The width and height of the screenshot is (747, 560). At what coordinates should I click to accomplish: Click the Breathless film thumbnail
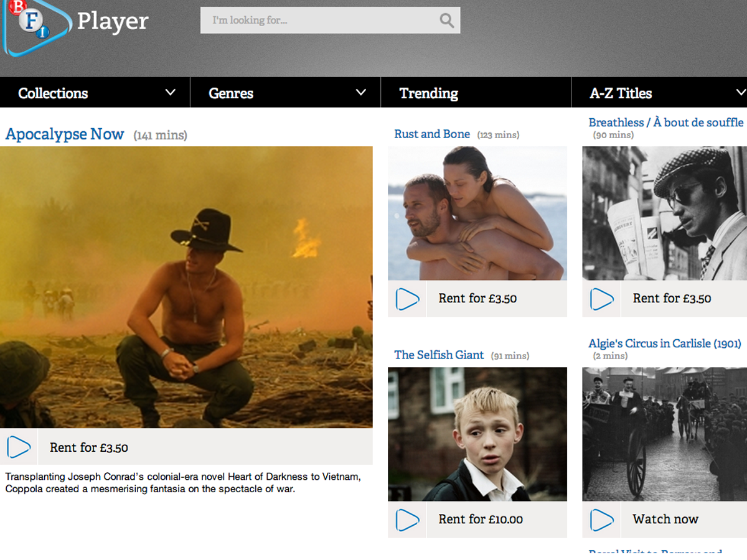[x=664, y=213]
